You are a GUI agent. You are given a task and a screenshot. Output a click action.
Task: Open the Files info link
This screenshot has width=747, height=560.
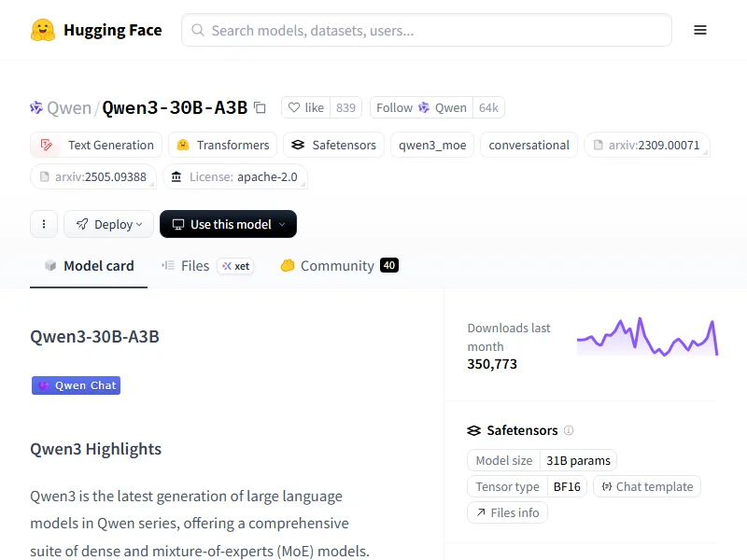pyautogui.click(x=507, y=512)
